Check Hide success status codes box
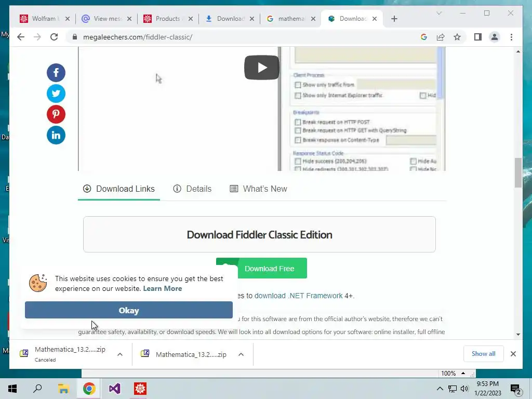The width and height of the screenshot is (532, 399). pos(298,161)
